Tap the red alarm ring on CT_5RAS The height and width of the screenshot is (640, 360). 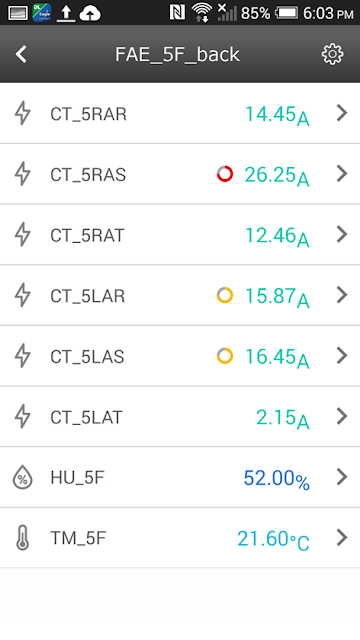pos(225,174)
